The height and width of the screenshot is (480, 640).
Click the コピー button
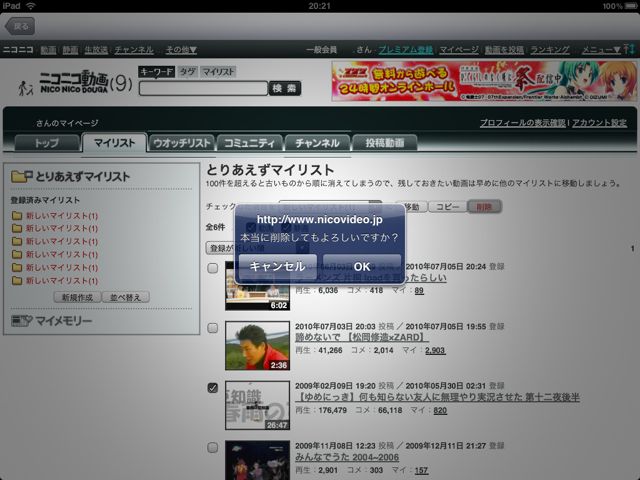coord(447,207)
